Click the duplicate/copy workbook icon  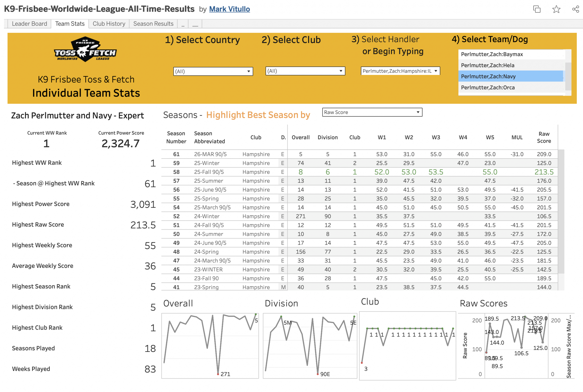coord(537,9)
